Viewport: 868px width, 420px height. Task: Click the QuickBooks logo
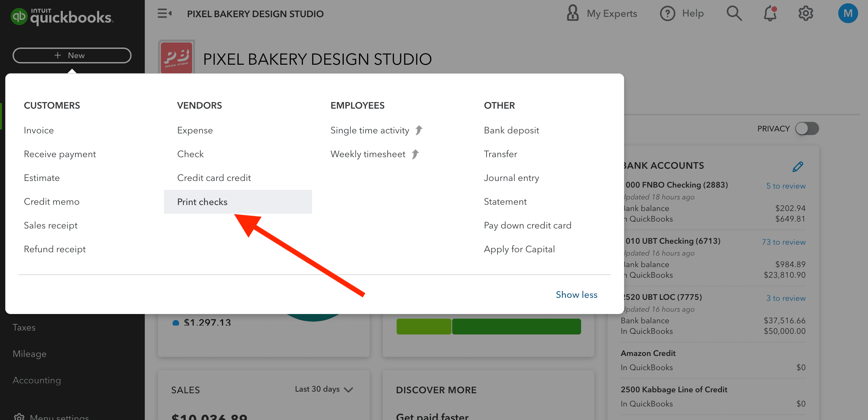[x=62, y=16]
